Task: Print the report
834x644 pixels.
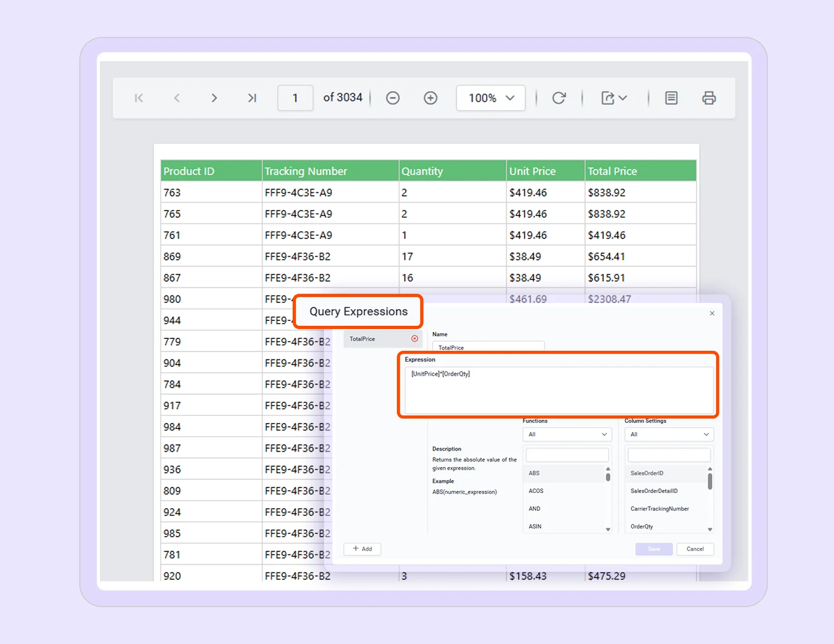Action: (709, 98)
